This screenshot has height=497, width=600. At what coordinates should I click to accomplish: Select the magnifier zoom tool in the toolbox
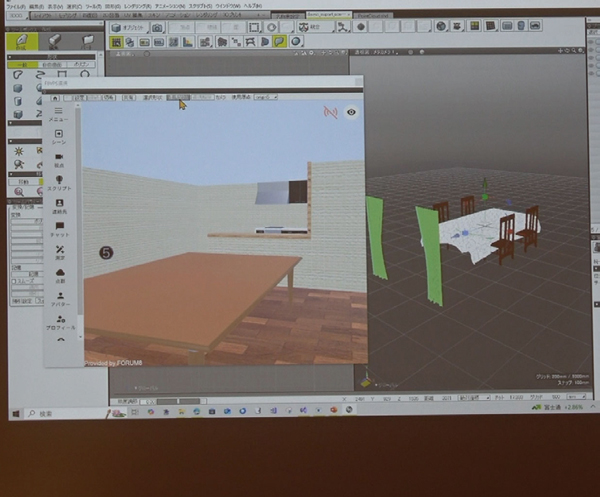coord(18,192)
